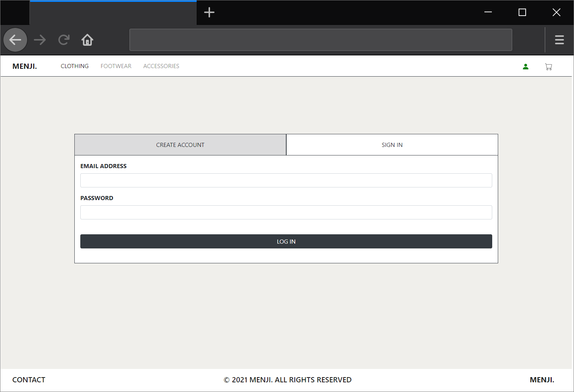
Task: Go to the Accessories category
Action: click(x=161, y=66)
